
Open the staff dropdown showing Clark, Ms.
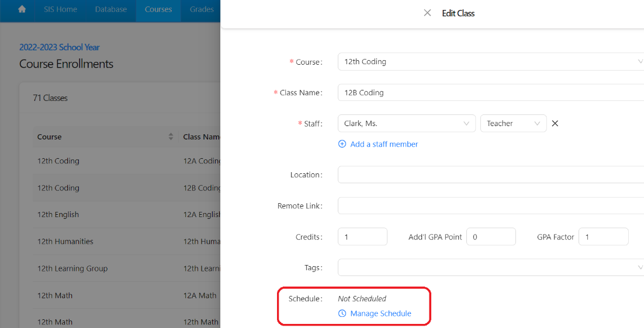[x=407, y=123]
